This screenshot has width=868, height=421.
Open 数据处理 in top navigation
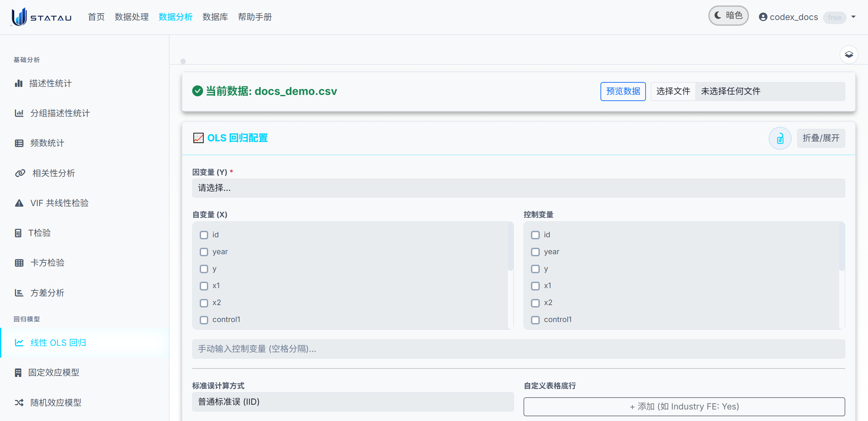[x=132, y=17]
